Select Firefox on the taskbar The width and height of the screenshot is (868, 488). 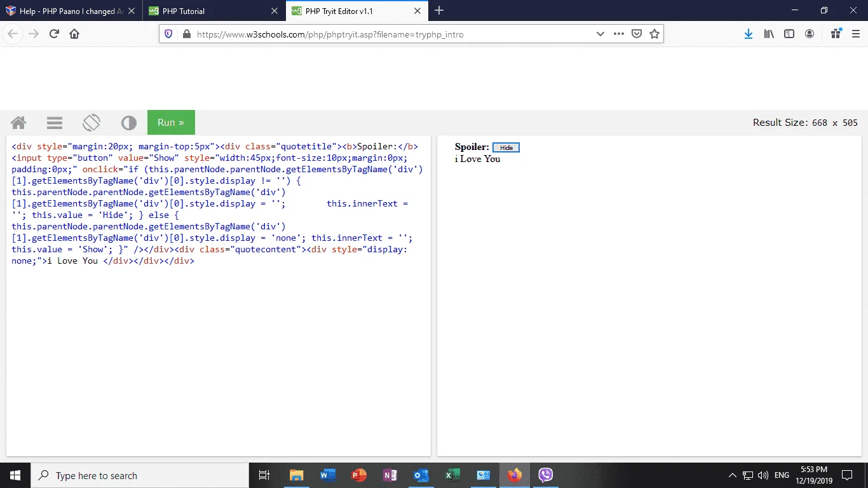[515, 475]
